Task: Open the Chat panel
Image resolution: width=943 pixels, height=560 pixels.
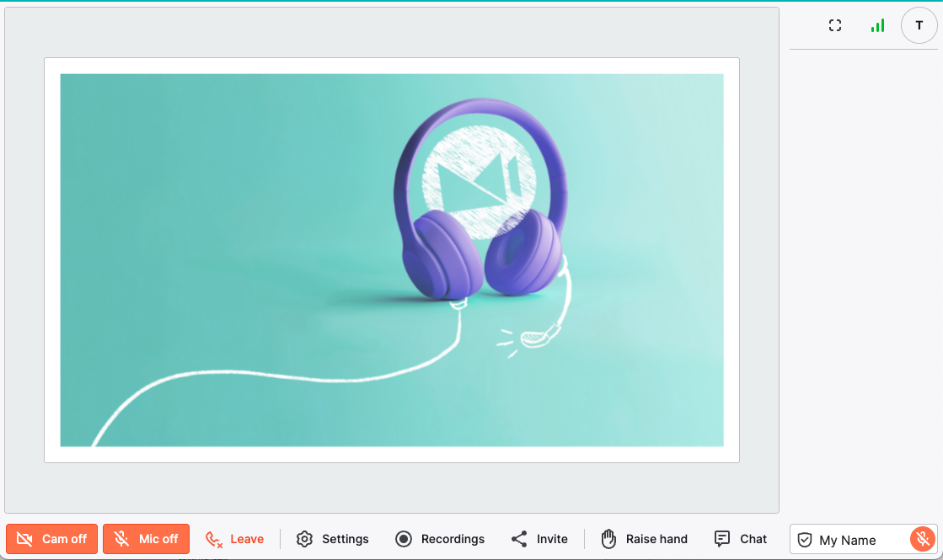Action: click(x=741, y=539)
